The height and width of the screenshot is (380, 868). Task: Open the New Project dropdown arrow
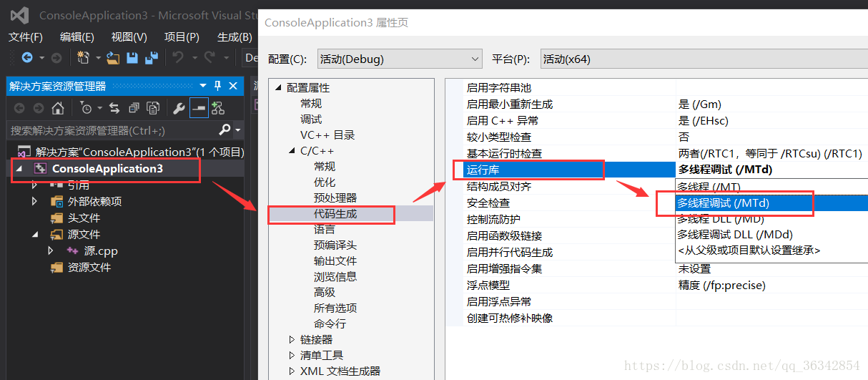coord(97,58)
